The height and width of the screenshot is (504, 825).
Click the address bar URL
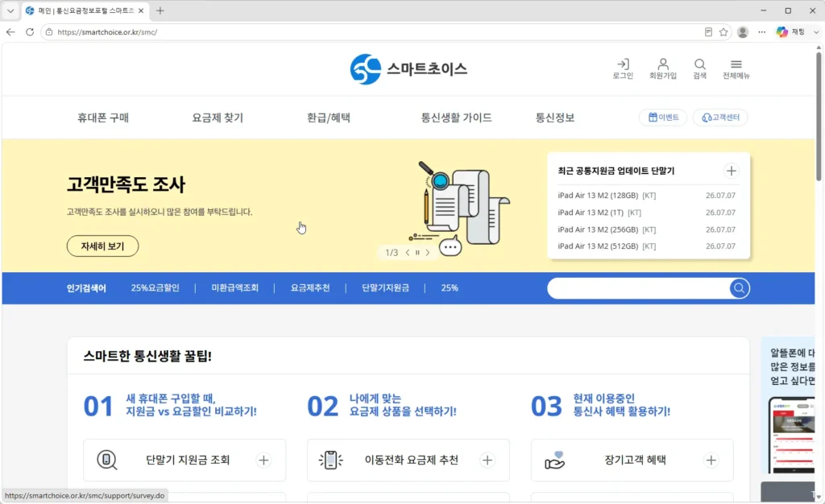point(107,32)
